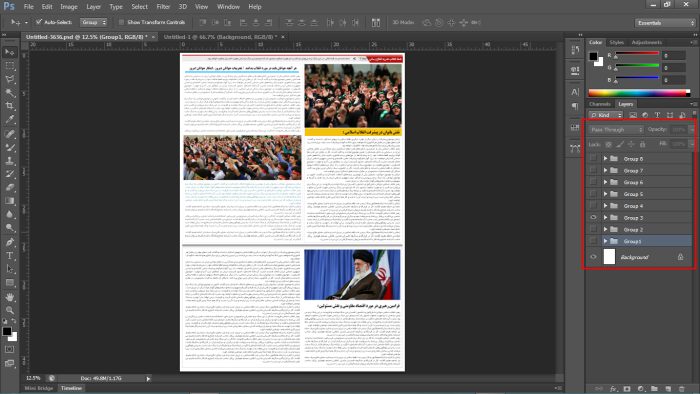Select the History Brush tool
700x394 pixels.
click(9, 174)
